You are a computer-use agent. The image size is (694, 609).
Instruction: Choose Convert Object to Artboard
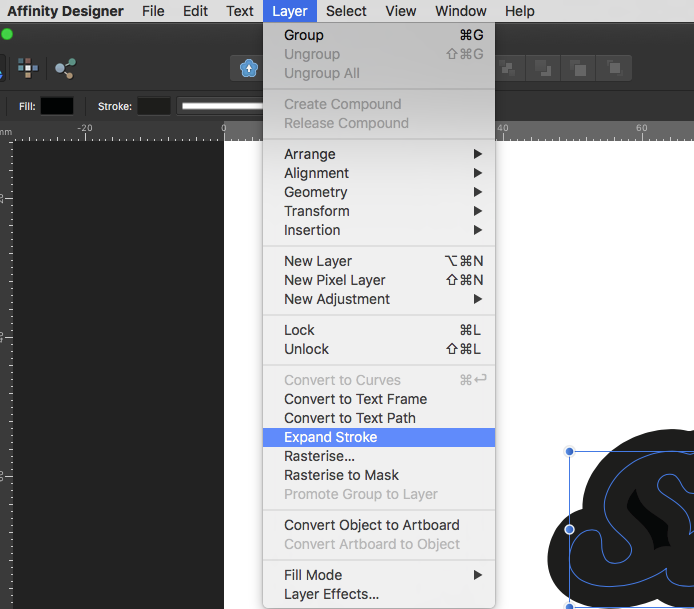tap(379, 525)
